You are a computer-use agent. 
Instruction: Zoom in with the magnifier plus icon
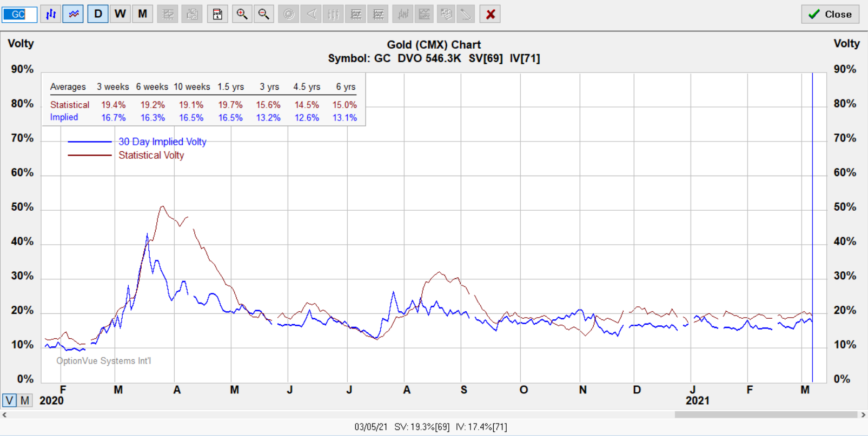[242, 14]
